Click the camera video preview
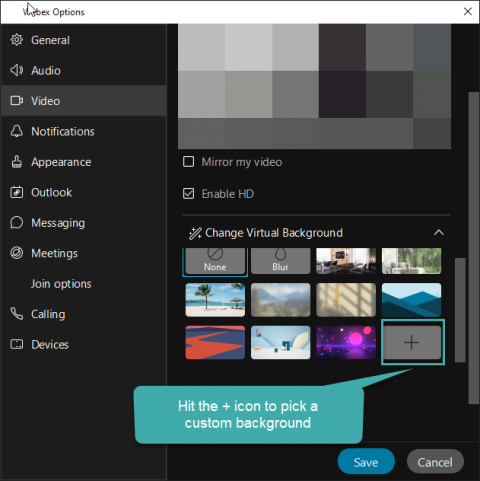The width and height of the screenshot is (480, 481). tap(314, 87)
